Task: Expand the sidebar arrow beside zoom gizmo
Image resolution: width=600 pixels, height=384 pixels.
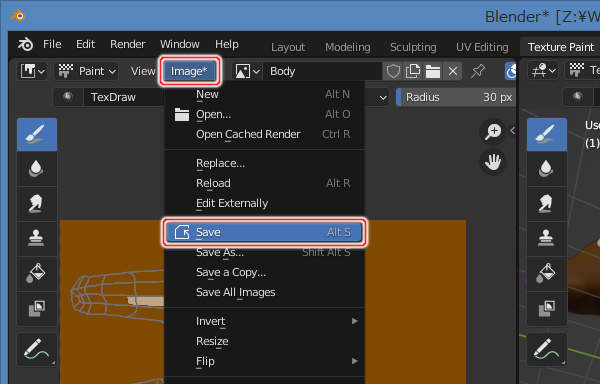Action: pyautogui.click(x=513, y=131)
